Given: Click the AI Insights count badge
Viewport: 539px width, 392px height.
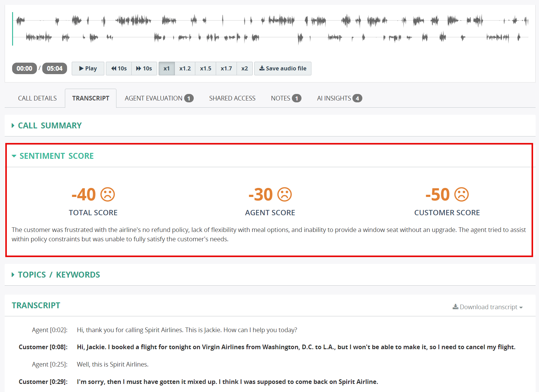Looking at the screenshot, I should [357, 98].
